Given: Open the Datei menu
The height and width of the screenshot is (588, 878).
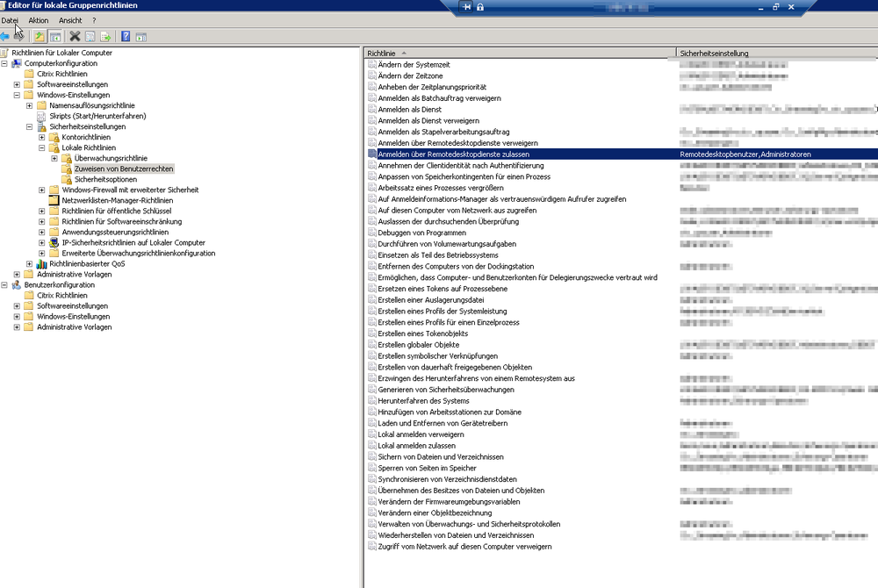Looking at the screenshot, I should [10, 20].
